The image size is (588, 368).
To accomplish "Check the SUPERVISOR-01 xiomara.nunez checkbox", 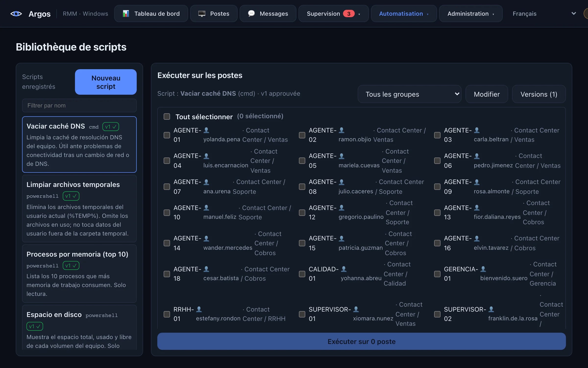I will point(302,314).
